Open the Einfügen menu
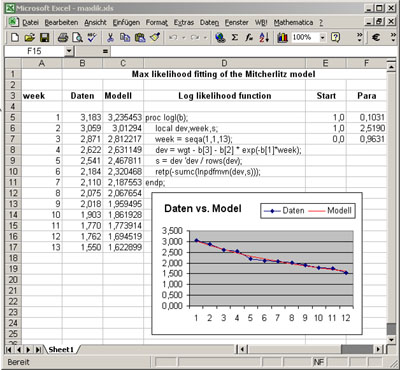Viewport: 400px width, 370px height. coord(126,22)
